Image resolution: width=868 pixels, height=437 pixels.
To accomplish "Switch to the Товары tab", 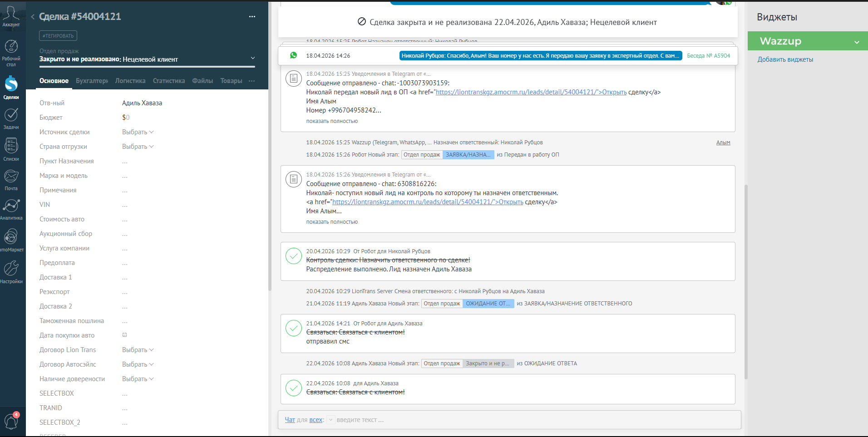I will 231,81.
